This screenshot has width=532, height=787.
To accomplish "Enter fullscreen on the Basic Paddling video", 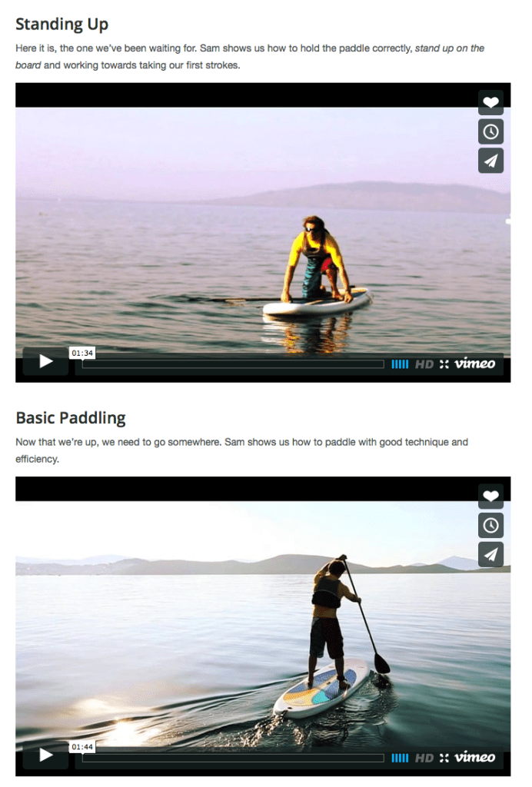I will click(444, 758).
